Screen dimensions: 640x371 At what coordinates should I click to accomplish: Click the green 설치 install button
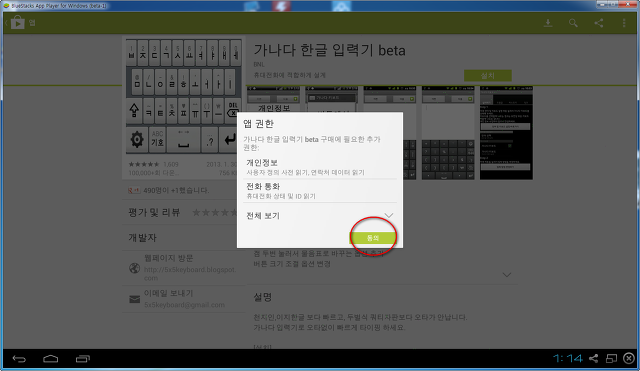[487, 76]
